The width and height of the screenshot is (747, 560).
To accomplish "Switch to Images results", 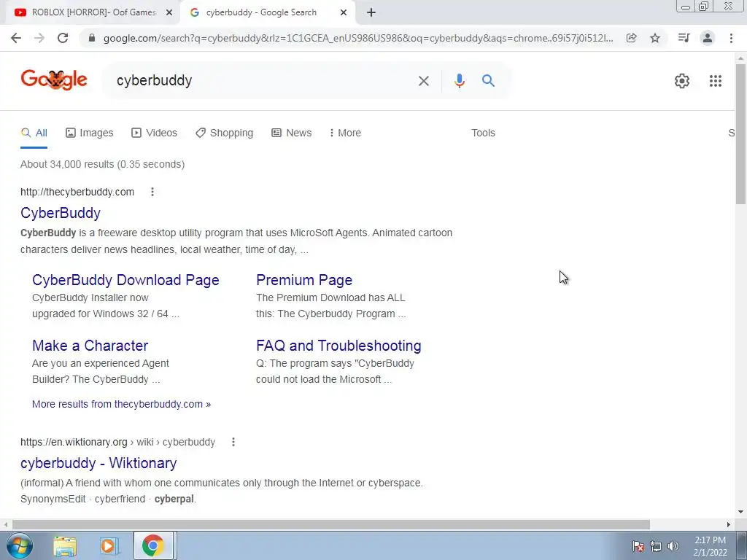I will 90,133.
